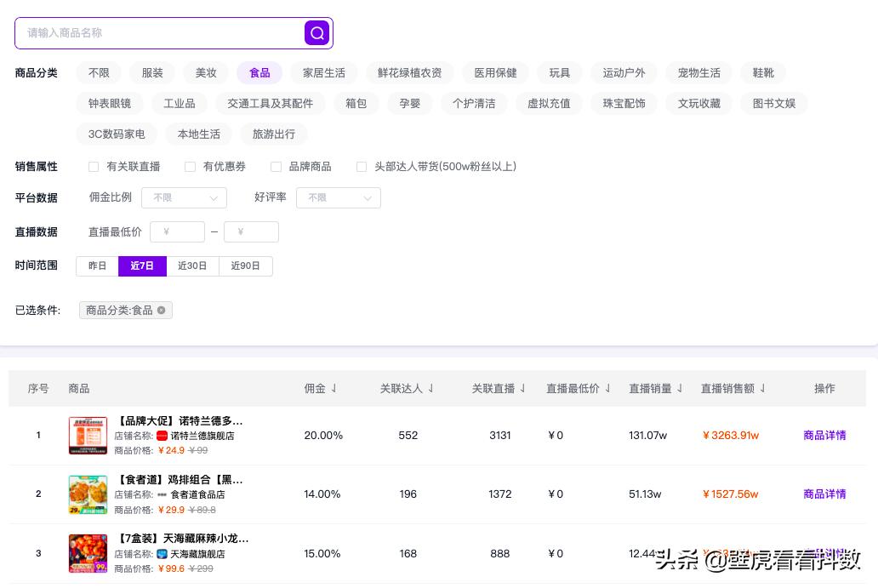The width and height of the screenshot is (878, 588).
Task: Switch to the 近30日 time range tab
Action: (x=192, y=265)
